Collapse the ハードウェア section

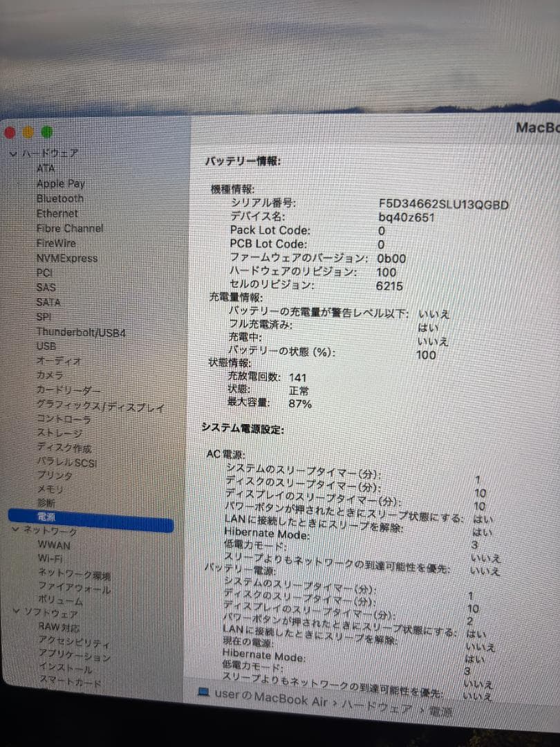click(13, 154)
